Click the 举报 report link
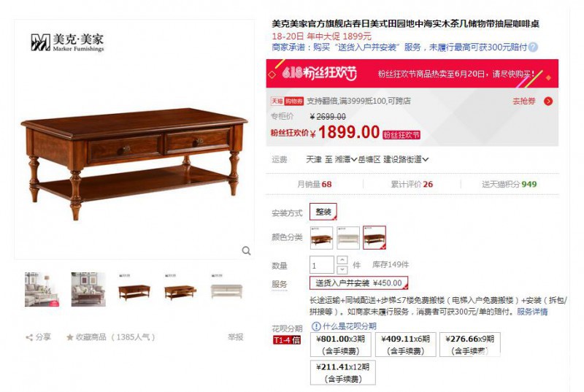The height and width of the screenshot is (392, 584). pos(235,337)
